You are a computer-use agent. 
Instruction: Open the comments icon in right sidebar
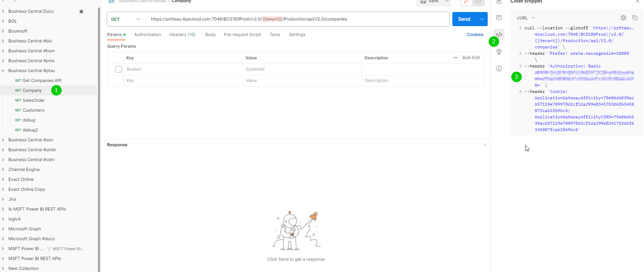[x=499, y=18]
